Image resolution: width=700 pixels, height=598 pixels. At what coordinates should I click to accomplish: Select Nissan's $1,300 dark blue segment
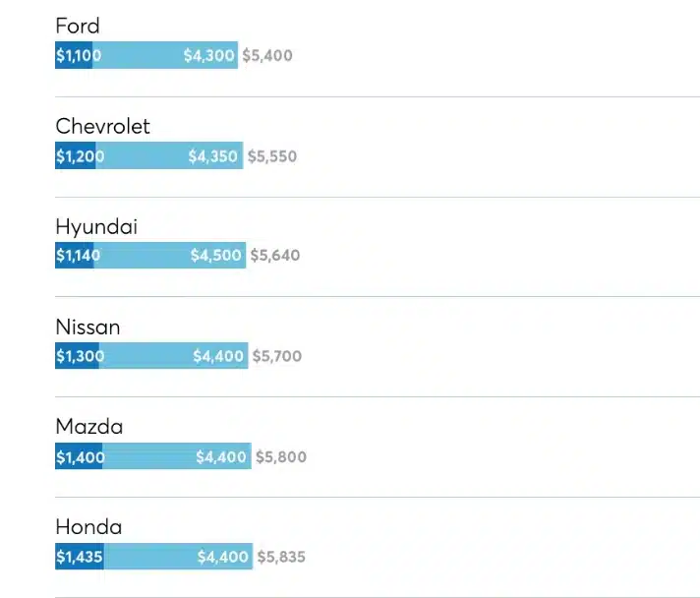(x=78, y=355)
